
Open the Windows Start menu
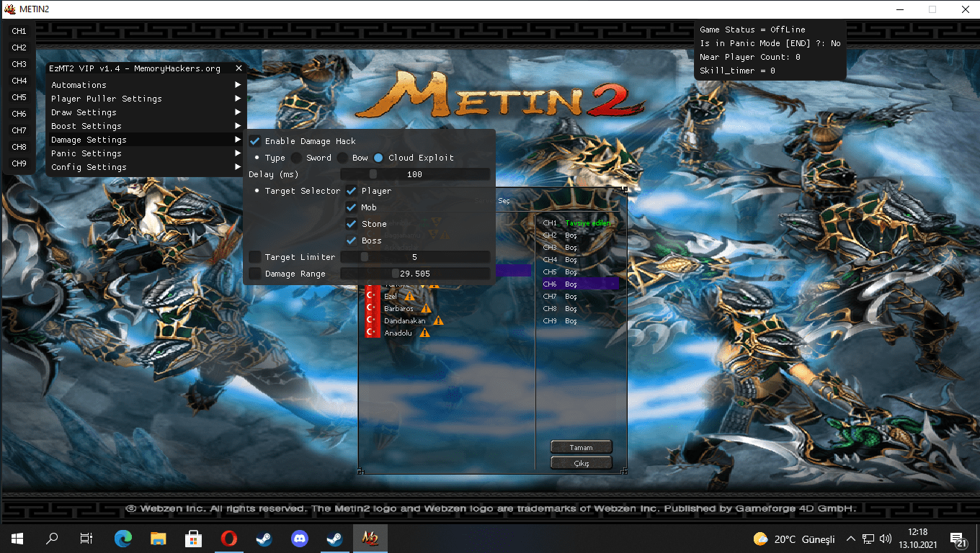tap(17, 539)
